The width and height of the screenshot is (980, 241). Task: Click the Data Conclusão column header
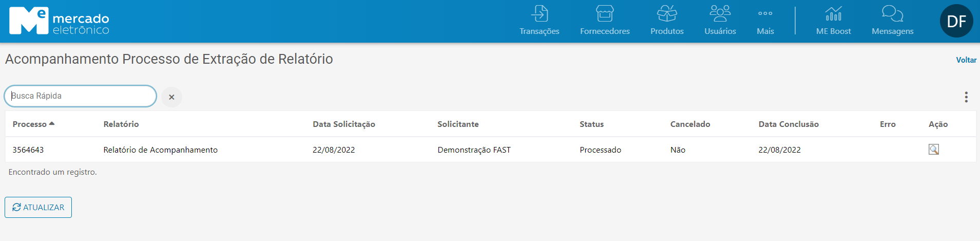point(789,124)
